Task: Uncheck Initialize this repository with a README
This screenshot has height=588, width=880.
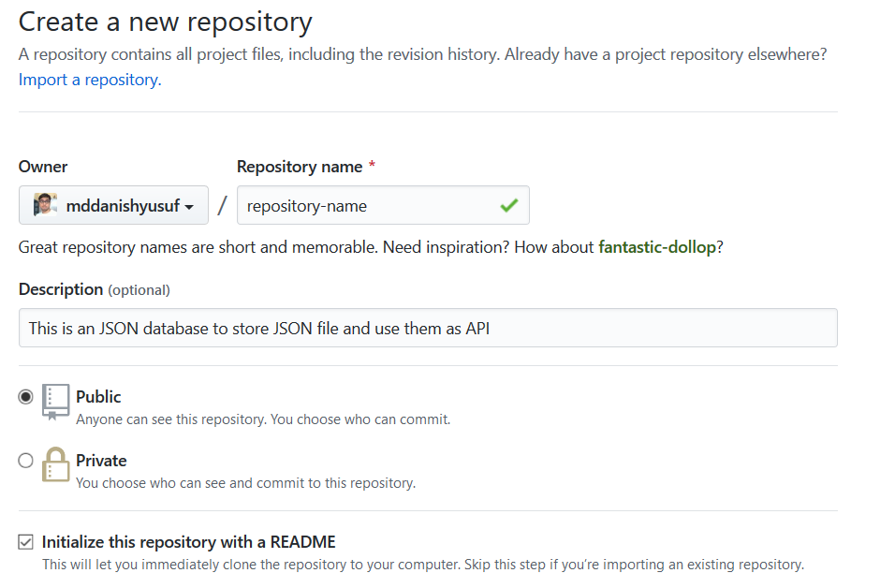Action: [x=25, y=541]
